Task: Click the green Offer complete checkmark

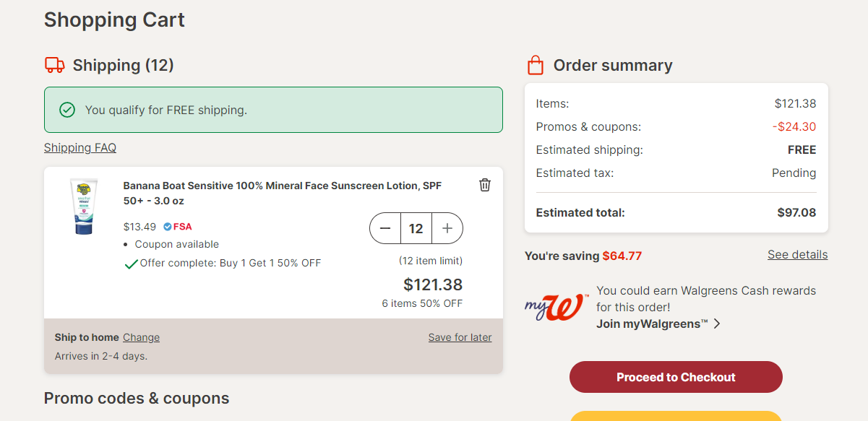Action: (x=131, y=264)
